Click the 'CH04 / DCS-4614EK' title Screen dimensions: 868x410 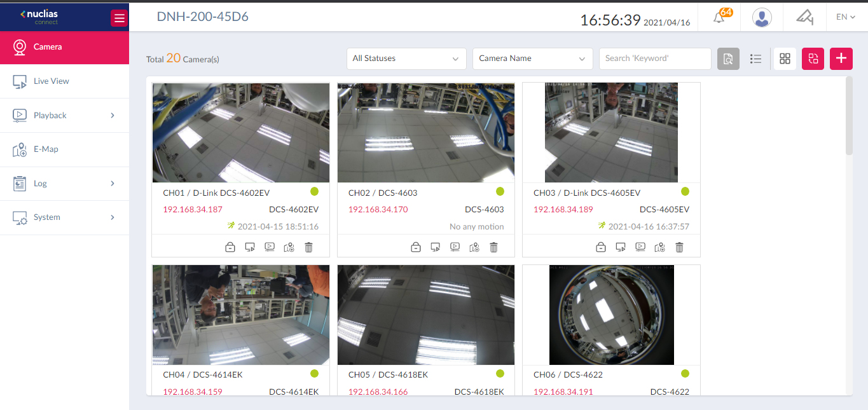(203, 374)
